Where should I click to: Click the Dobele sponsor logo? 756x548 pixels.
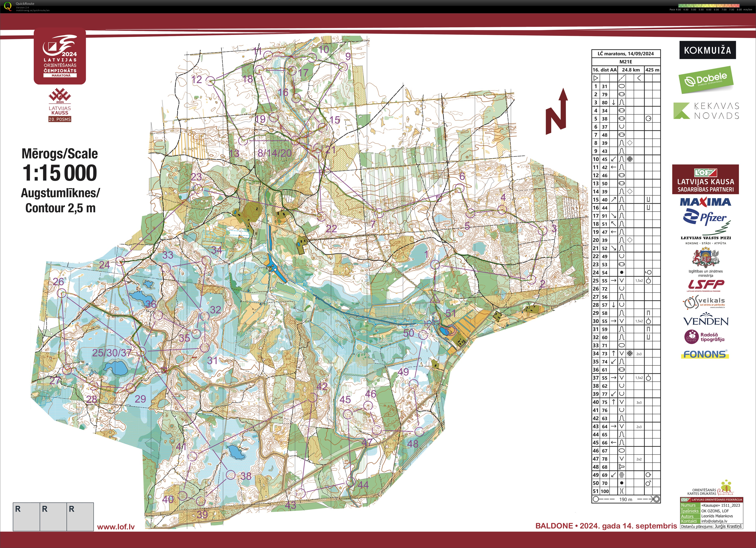tap(706, 80)
